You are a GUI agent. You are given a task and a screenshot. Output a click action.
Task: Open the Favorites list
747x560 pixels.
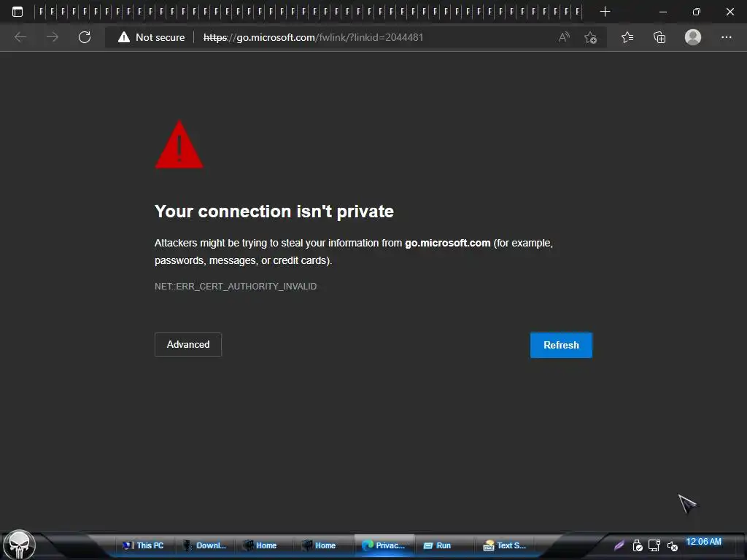(627, 37)
